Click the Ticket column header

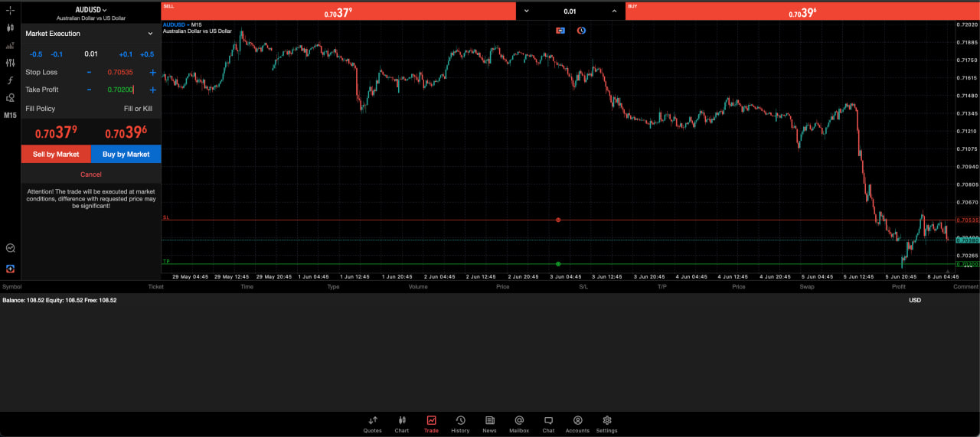[x=156, y=287]
